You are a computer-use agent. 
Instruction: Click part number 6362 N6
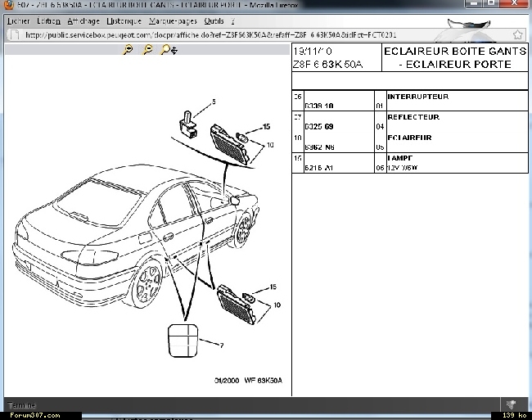tap(319, 147)
